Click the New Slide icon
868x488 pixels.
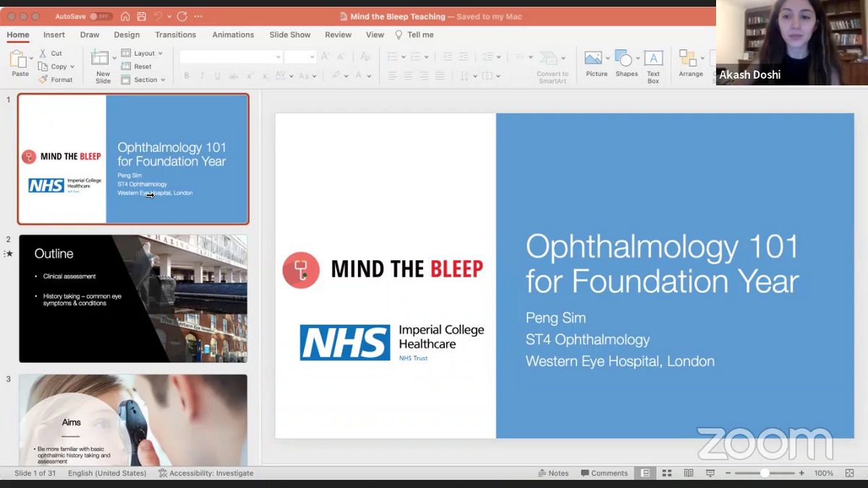click(100, 59)
